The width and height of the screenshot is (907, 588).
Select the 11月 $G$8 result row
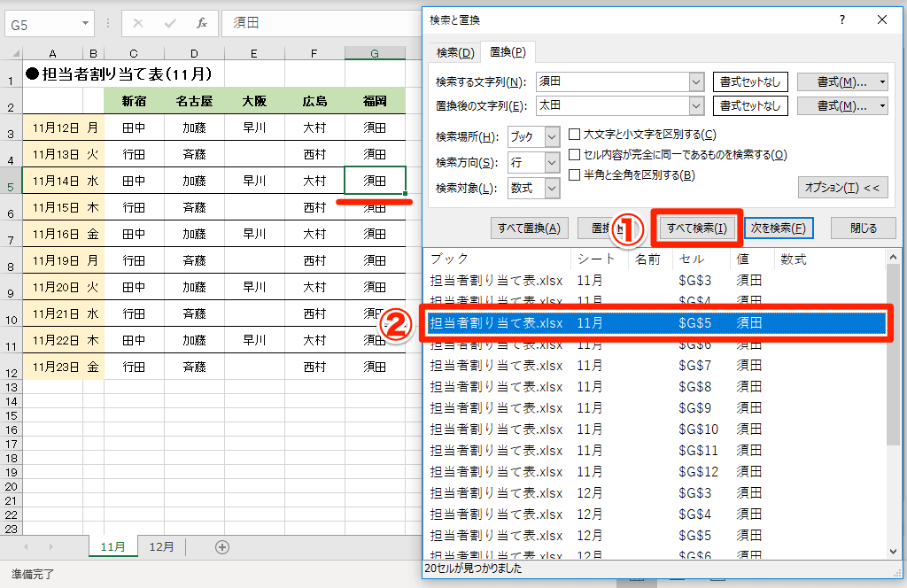655,386
